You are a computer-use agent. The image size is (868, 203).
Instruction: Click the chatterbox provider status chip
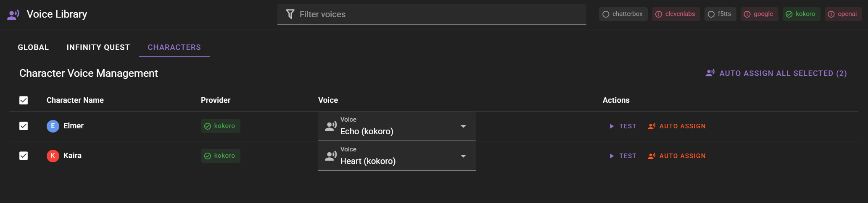click(623, 14)
